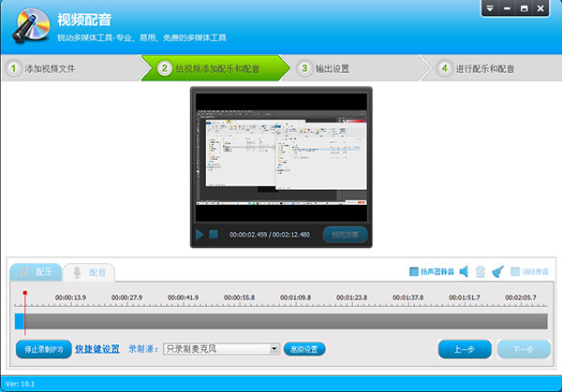Image resolution: width=562 pixels, height=392 pixels.
Task: Expand the 录制源 dropdown arrow
Action: coord(274,349)
